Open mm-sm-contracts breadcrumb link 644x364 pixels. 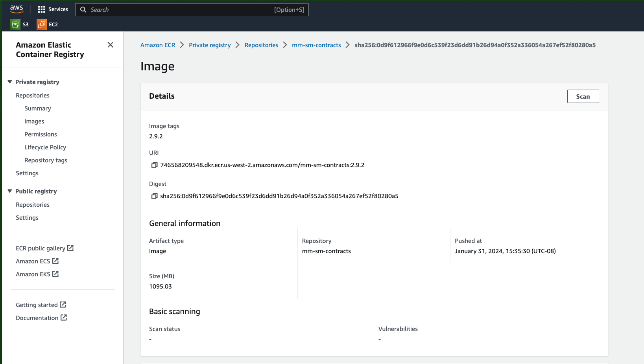(316, 45)
